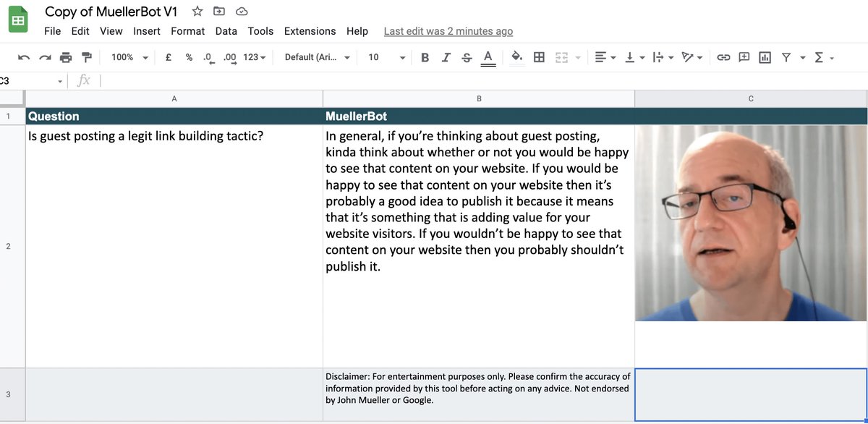Click the Create a filter icon

pyautogui.click(x=786, y=57)
